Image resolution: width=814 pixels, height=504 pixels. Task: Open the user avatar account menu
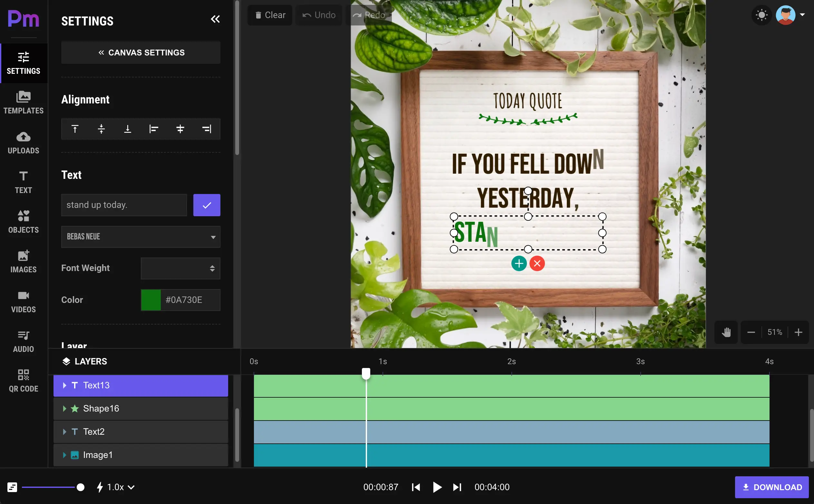coord(790,15)
